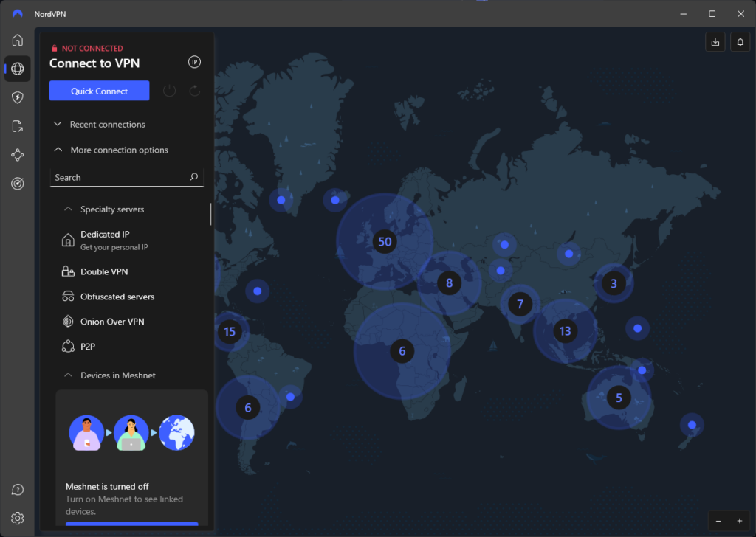Click the Middle East cluster marked 8
Image resolution: width=756 pixels, height=537 pixels.
pyautogui.click(x=450, y=283)
